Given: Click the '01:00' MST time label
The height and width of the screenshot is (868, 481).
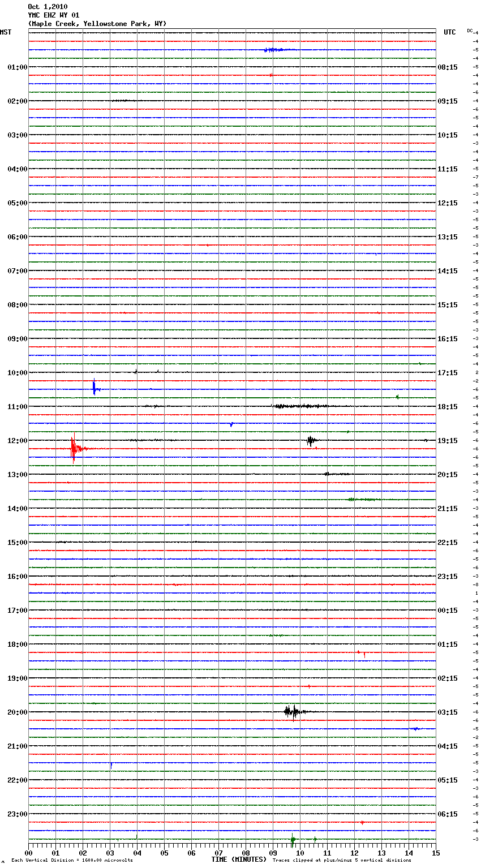Looking at the screenshot, I should click(18, 67).
